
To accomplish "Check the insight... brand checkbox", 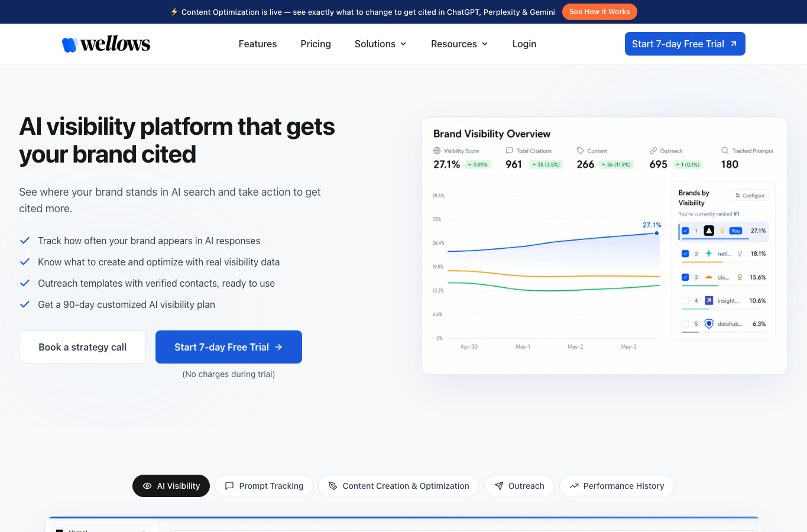I will click(685, 300).
